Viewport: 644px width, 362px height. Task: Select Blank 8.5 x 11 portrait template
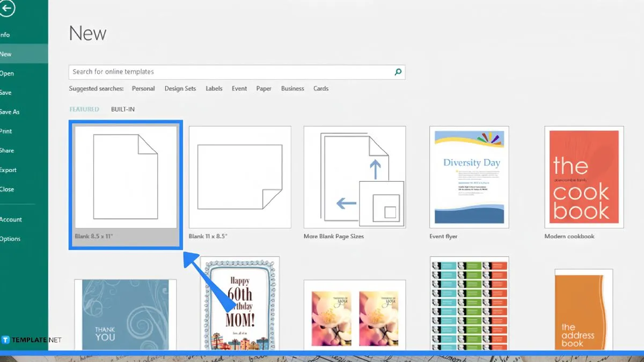[126, 178]
